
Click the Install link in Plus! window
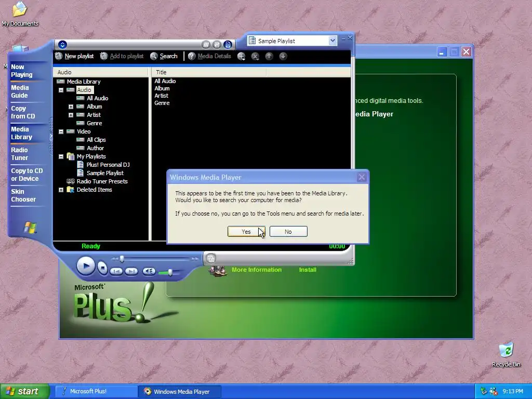(x=308, y=270)
